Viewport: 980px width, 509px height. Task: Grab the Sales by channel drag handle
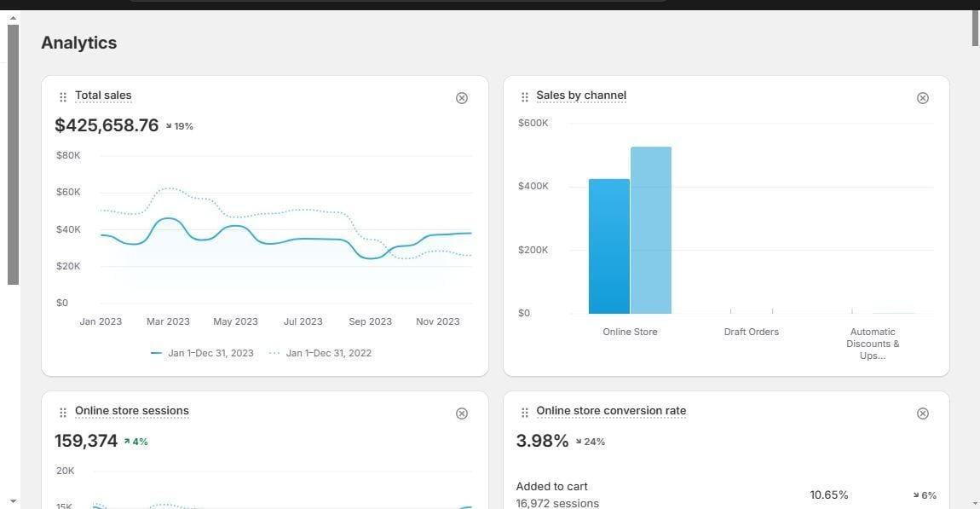524,97
